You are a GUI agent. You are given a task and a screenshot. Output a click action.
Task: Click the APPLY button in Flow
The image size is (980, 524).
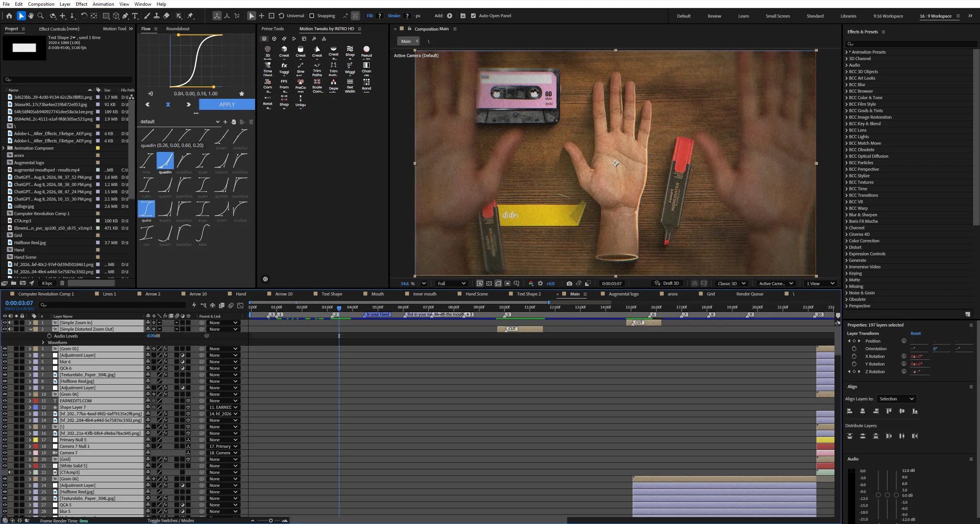click(227, 104)
